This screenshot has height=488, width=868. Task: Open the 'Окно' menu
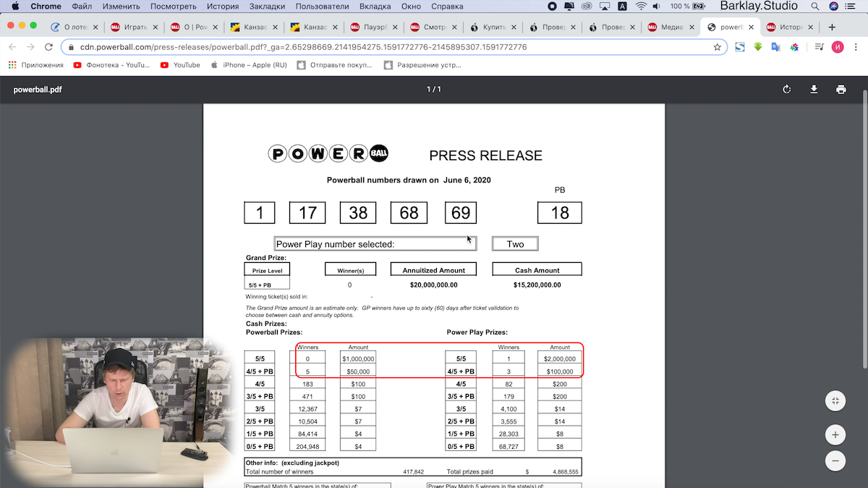(x=411, y=7)
